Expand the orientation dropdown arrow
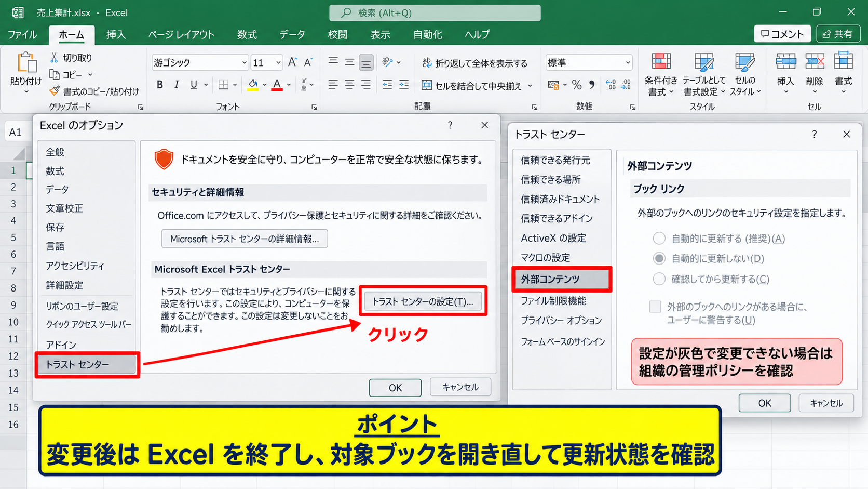This screenshot has height=489, width=868. [399, 63]
